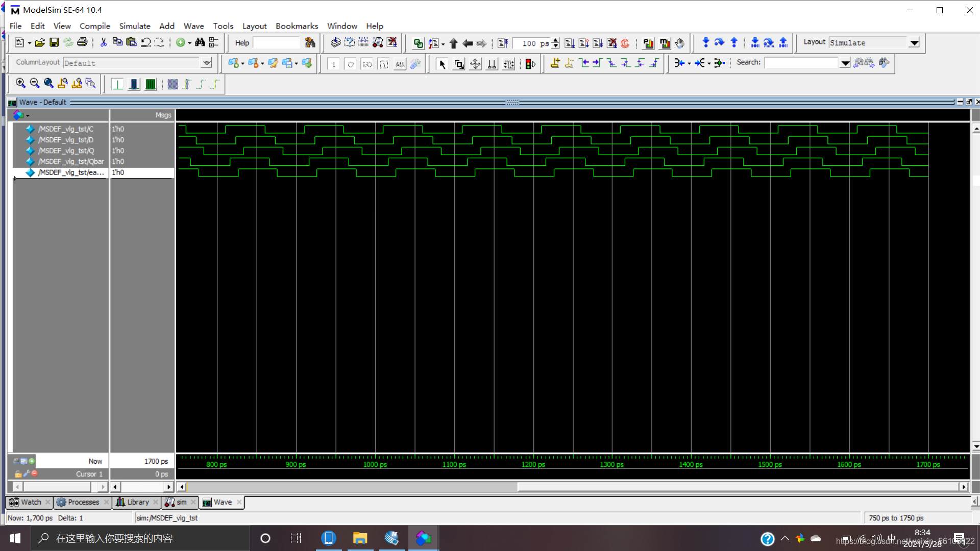Viewport: 980px width, 551px height.
Task: Increase the run length stepper value
Action: click(556, 40)
